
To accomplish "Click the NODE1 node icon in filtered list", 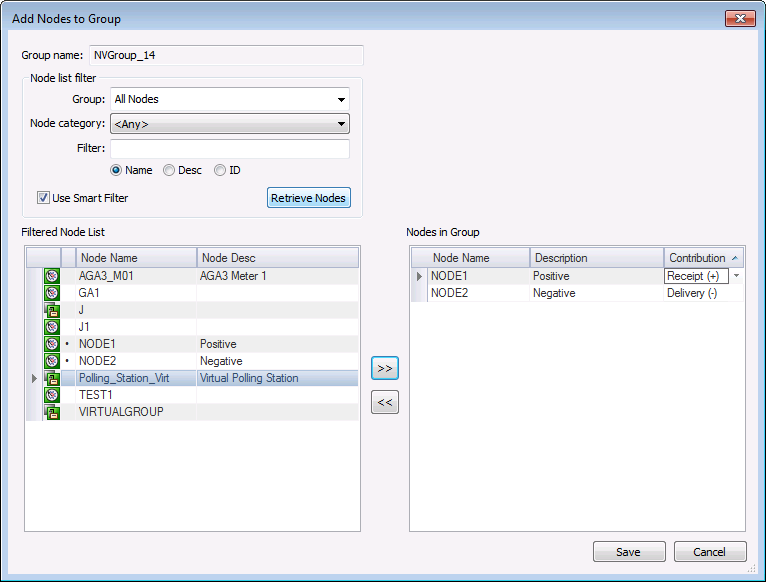I will (52, 344).
